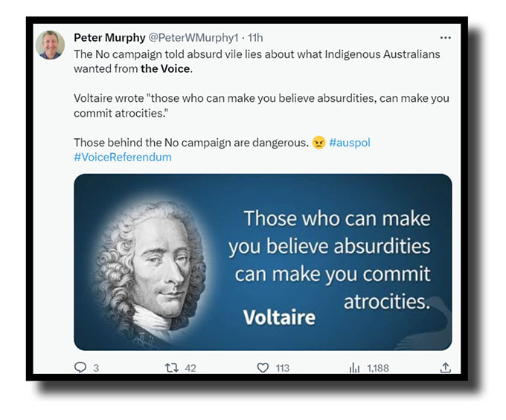Click the 'Those behind the No campaign' sentence

point(190,143)
